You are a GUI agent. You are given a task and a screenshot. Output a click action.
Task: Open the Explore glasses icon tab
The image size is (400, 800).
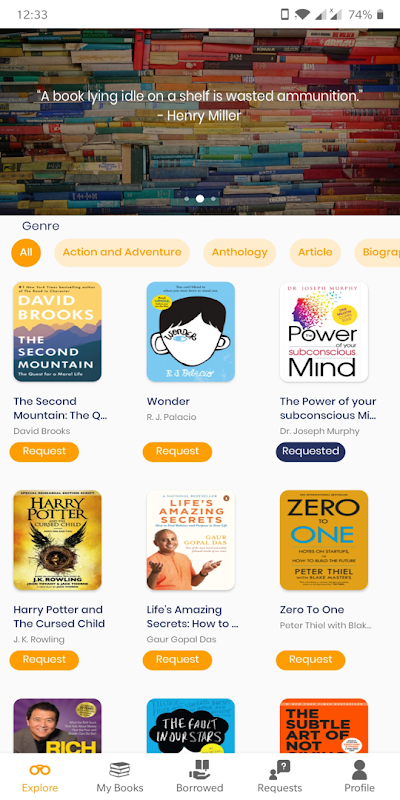pos(40,769)
